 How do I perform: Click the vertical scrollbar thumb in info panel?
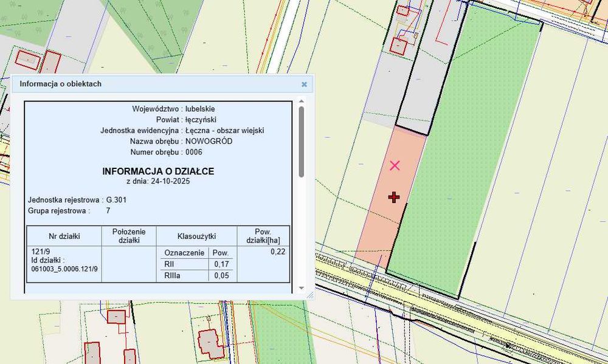pos(302,142)
